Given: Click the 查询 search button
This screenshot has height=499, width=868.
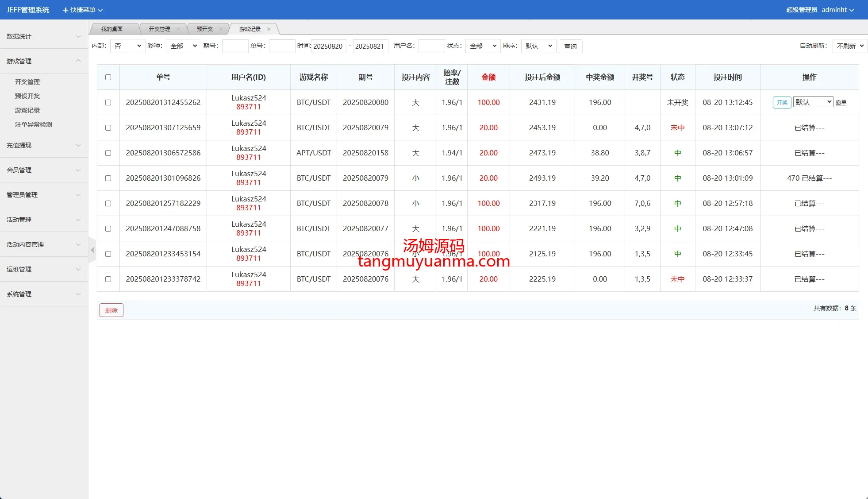Looking at the screenshot, I should click(x=570, y=46).
